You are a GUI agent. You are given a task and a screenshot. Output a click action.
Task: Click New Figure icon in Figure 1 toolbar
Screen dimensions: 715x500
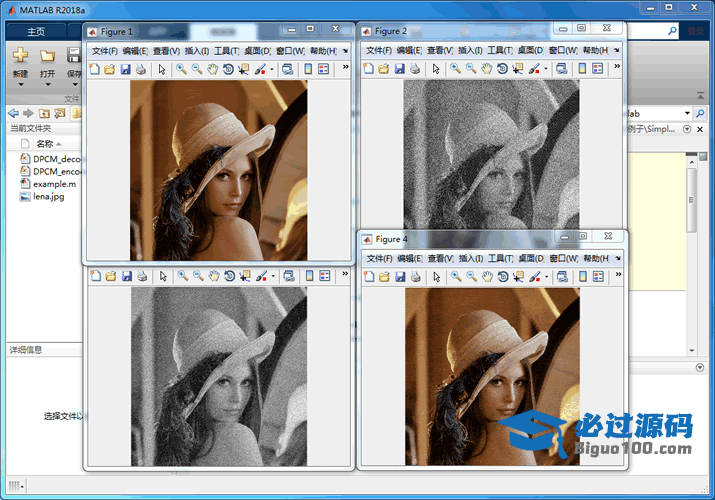point(94,69)
